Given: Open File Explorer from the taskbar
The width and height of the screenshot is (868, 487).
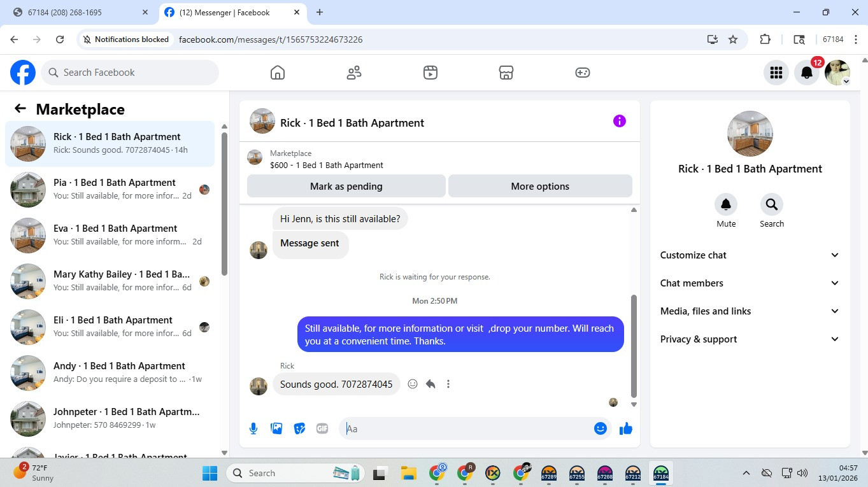Looking at the screenshot, I should coord(408,473).
